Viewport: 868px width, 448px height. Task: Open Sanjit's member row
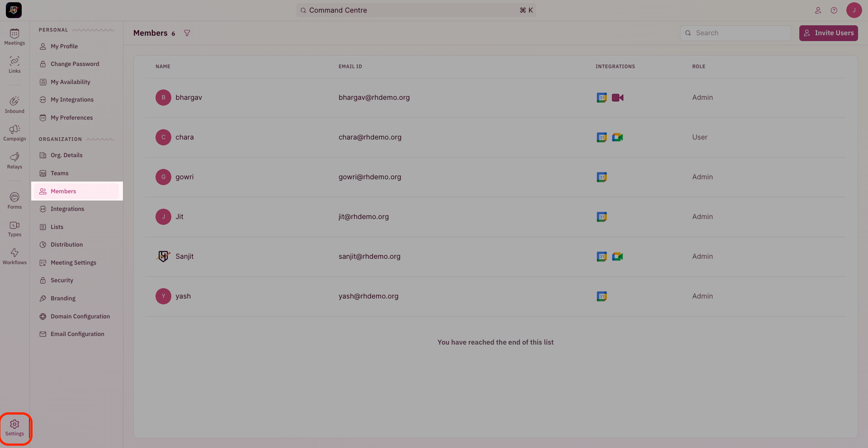495,257
